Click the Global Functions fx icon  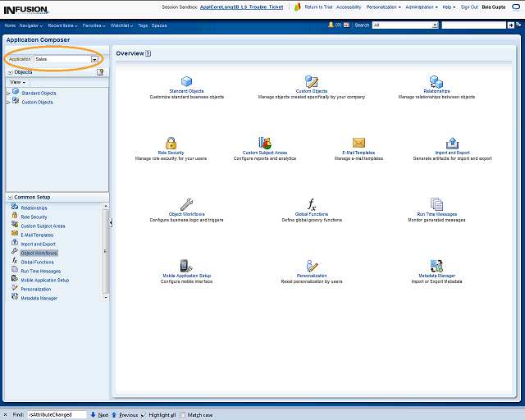[311, 204]
